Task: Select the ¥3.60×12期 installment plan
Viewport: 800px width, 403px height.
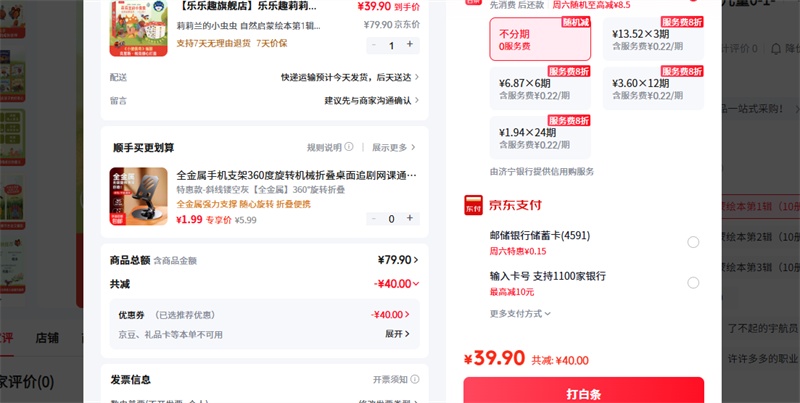Action: 653,88
